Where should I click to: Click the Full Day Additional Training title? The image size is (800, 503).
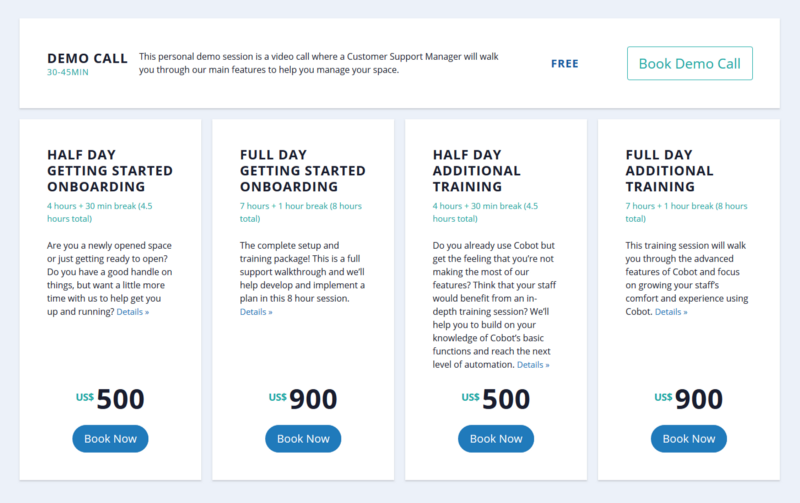(669, 170)
